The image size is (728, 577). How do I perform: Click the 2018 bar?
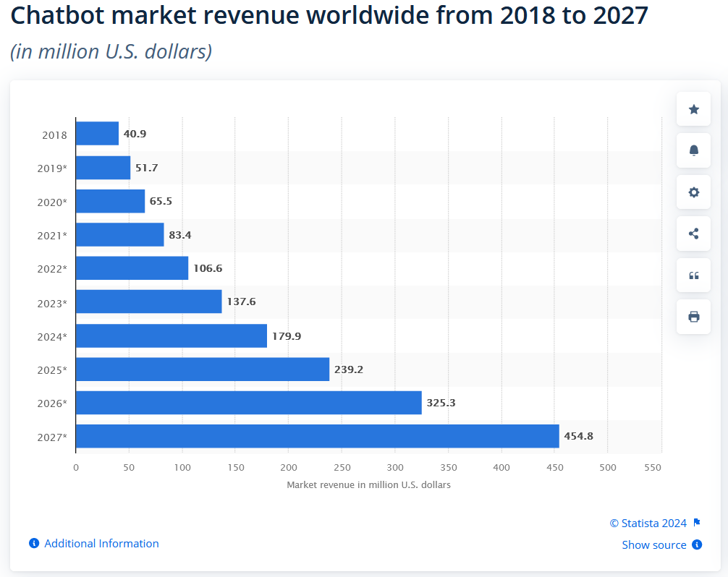click(98, 134)
